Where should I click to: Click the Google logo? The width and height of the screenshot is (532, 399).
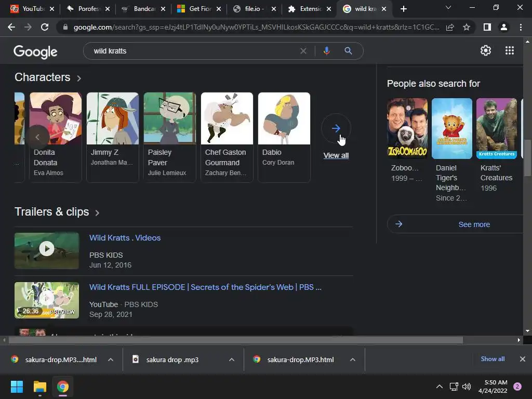tap(35, 51)
